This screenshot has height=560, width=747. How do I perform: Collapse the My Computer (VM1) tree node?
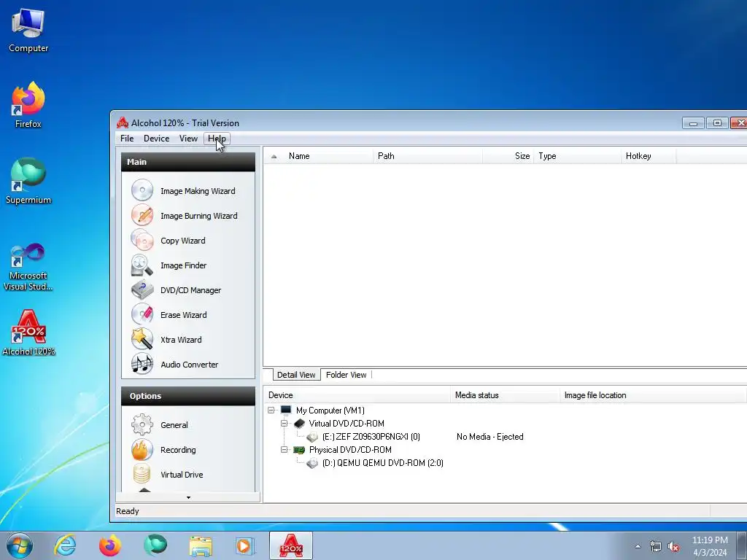[271, 410]
